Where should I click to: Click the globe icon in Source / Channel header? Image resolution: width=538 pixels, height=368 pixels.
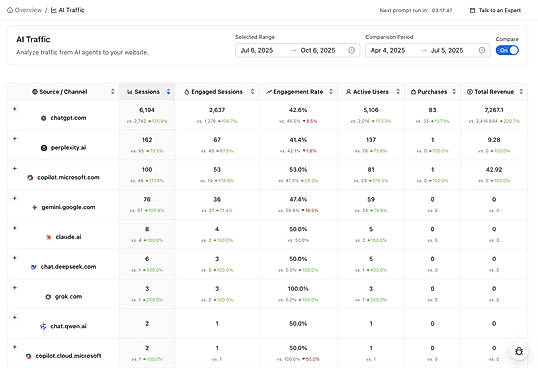35,92
